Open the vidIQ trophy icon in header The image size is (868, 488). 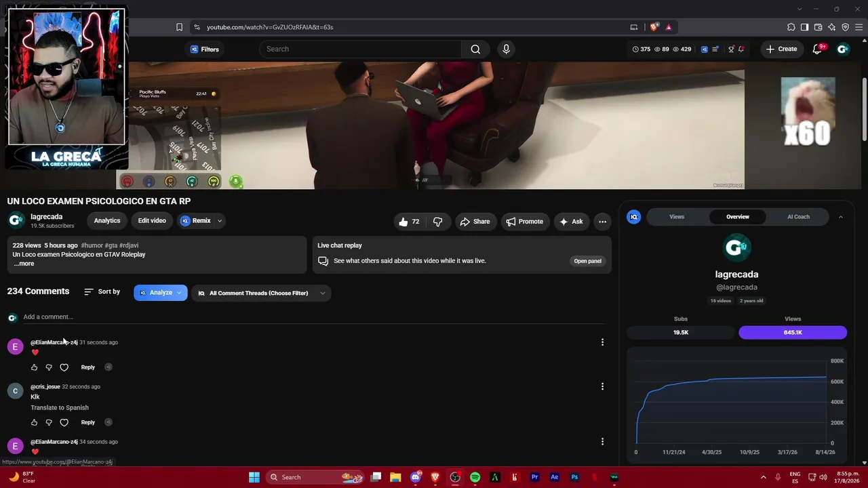(731, 49)
